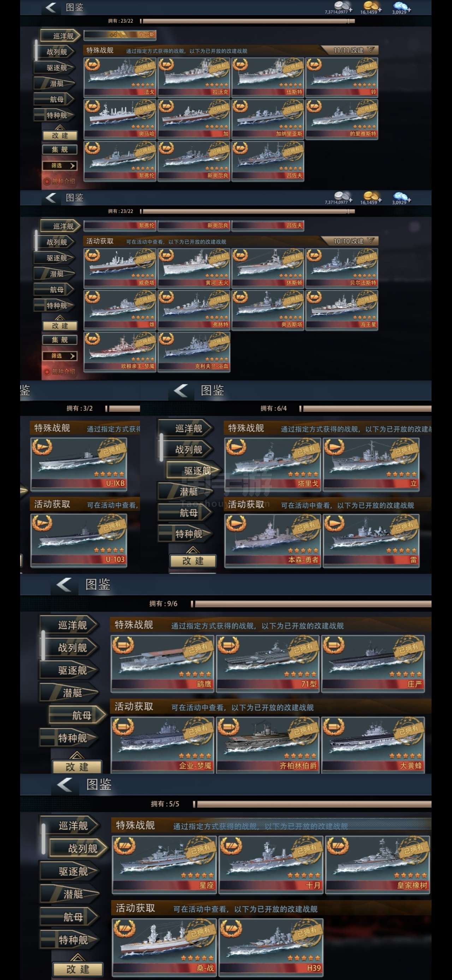Select the 战列舰 tab in the bottom panel
452x980 pixels.
79,848
